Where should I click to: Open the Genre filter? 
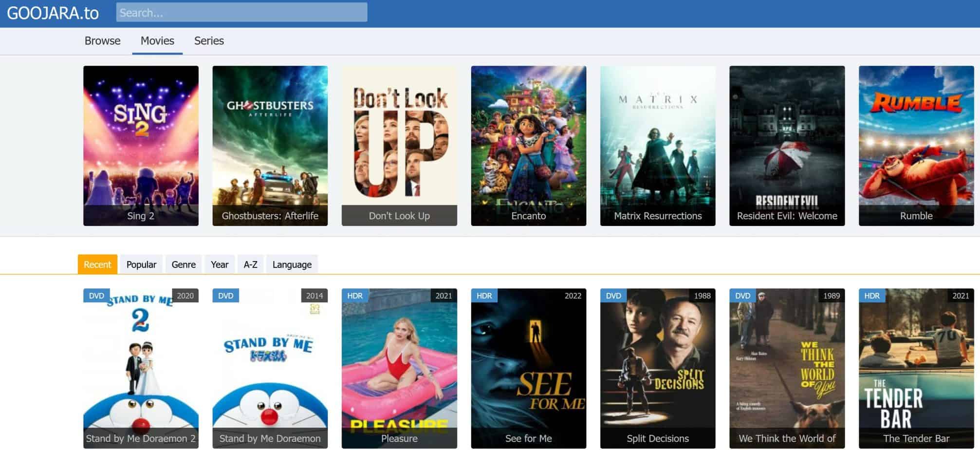pos(184,264)
